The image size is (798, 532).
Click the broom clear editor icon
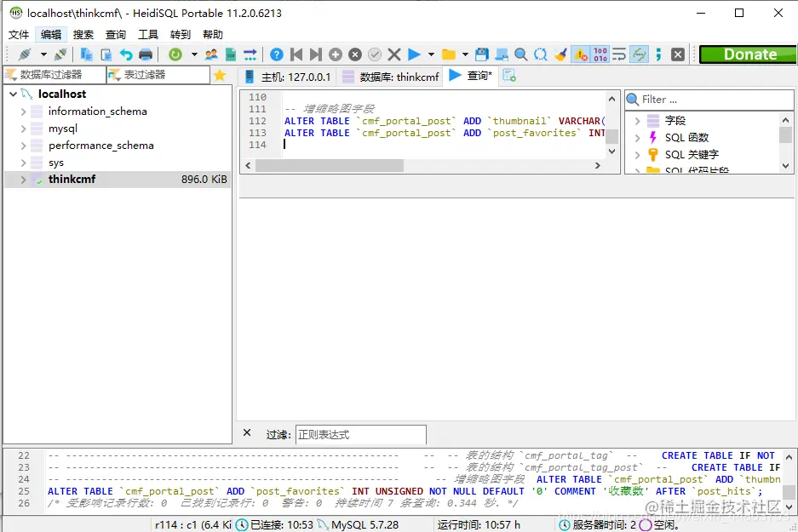[x=560, y=54]
